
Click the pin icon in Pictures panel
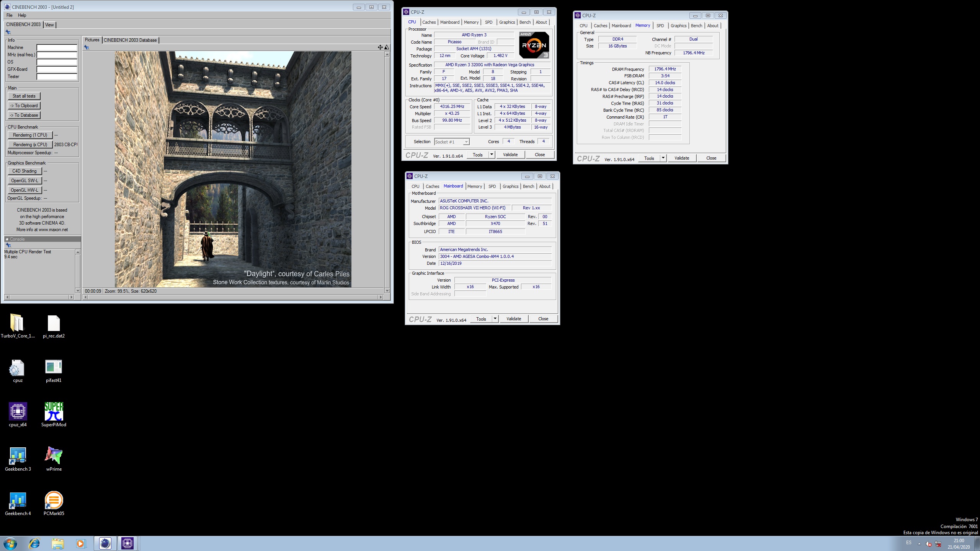click(x=87, y=47)
